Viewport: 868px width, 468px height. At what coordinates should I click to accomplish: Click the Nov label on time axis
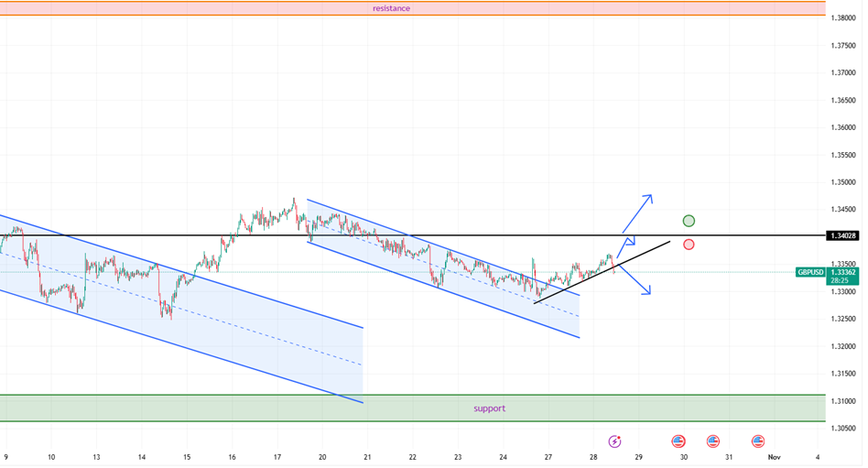[774, 456]
